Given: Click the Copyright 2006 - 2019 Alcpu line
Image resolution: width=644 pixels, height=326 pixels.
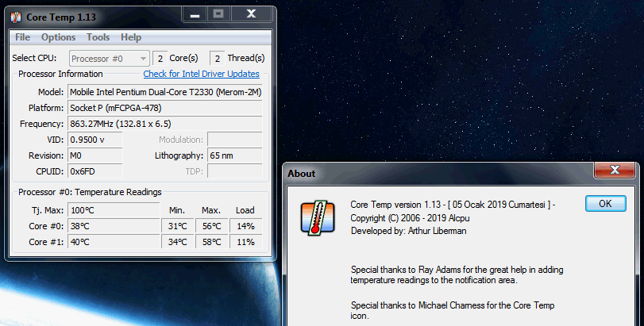Looking at the screenshot, I should [x=410, y=218].
